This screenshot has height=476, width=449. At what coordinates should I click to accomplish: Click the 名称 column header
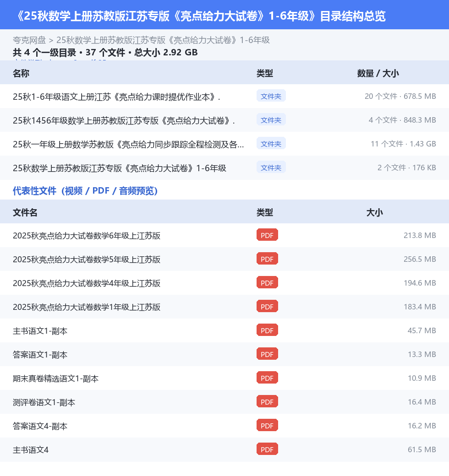pos(21,74)
